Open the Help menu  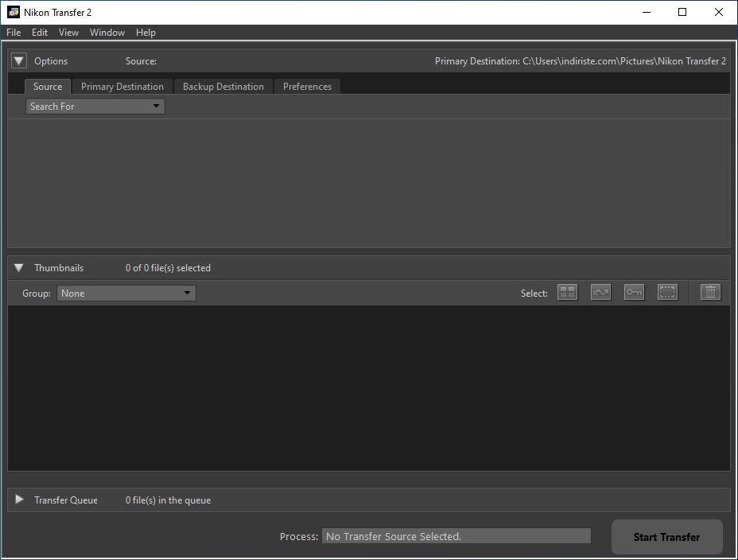[x=146, y=33]
